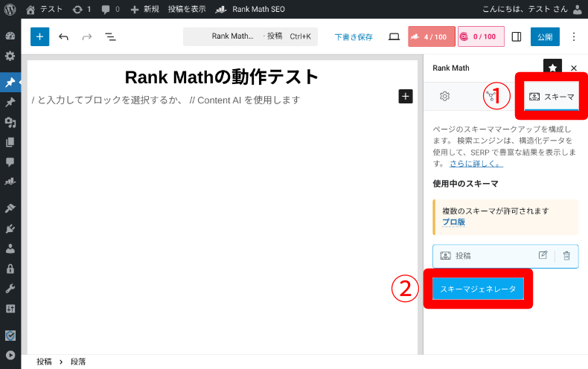Click the preview device icon
The width and height of the screenshot is (588, 369).
[394, 36]
